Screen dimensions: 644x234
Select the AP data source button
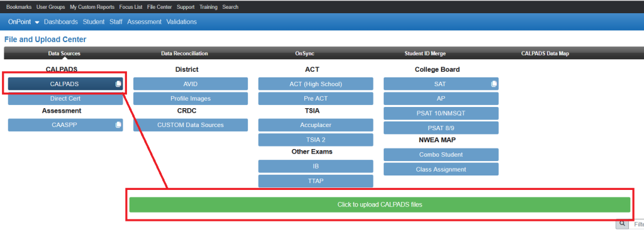pyautogui.click(x=441, y=99)
